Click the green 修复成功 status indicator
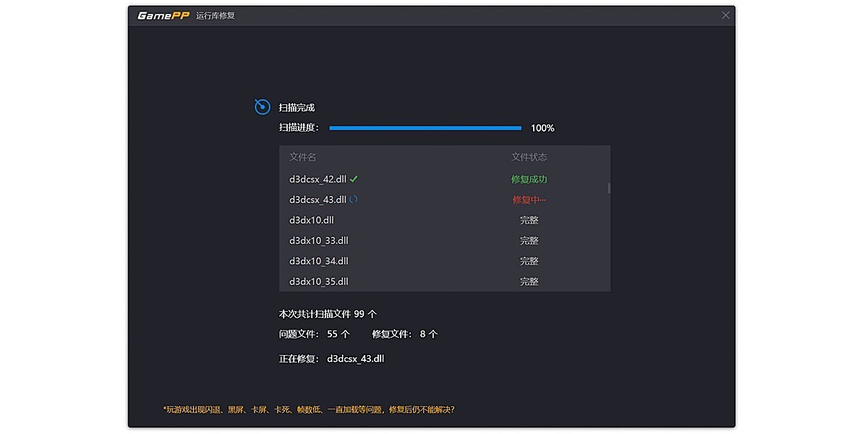 tap(529, 179)
